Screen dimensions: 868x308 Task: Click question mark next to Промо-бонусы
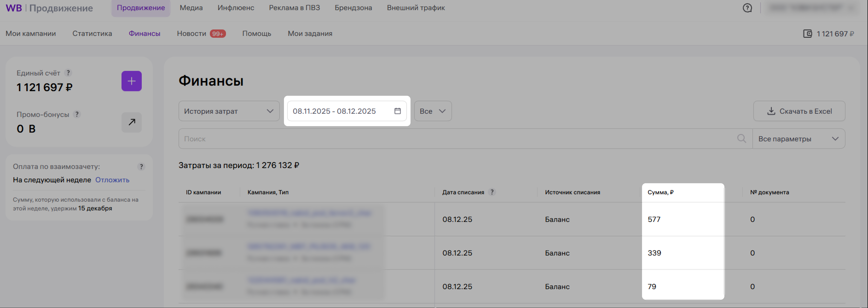coord(77,114)
